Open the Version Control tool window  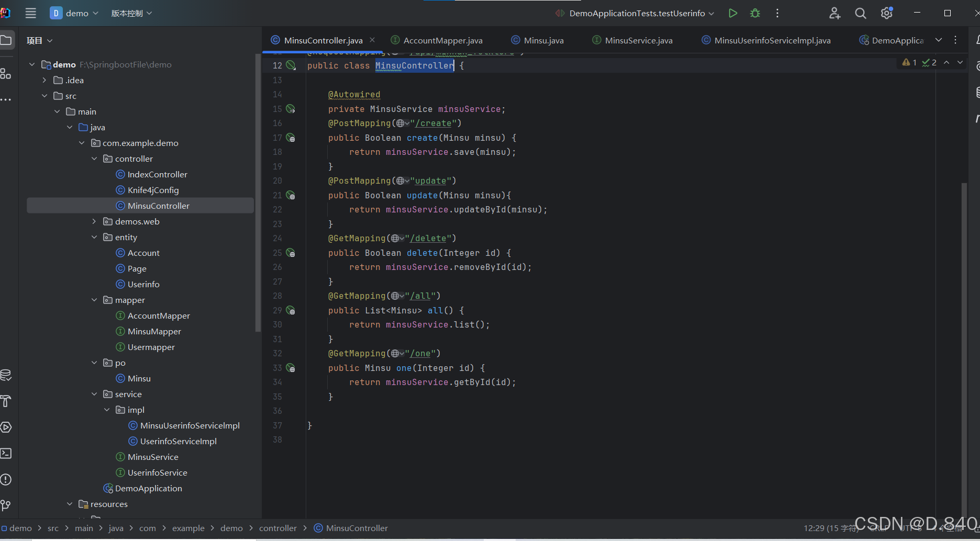(x=7, y=505)
